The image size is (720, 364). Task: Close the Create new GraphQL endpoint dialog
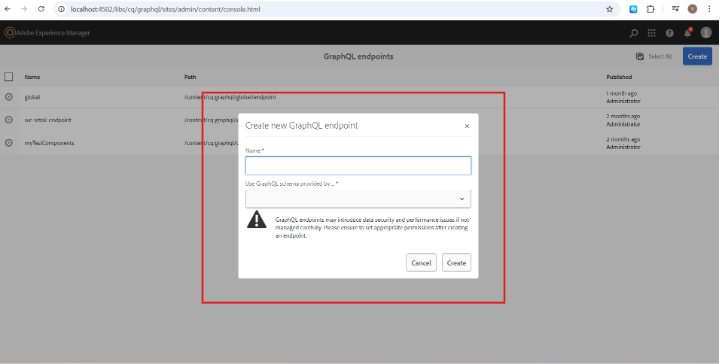click(467, 126)
